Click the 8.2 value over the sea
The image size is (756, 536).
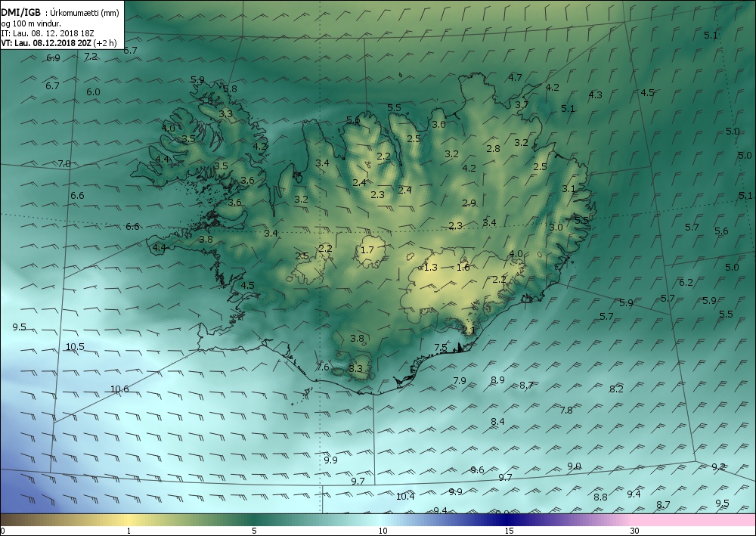pos(616,389)
